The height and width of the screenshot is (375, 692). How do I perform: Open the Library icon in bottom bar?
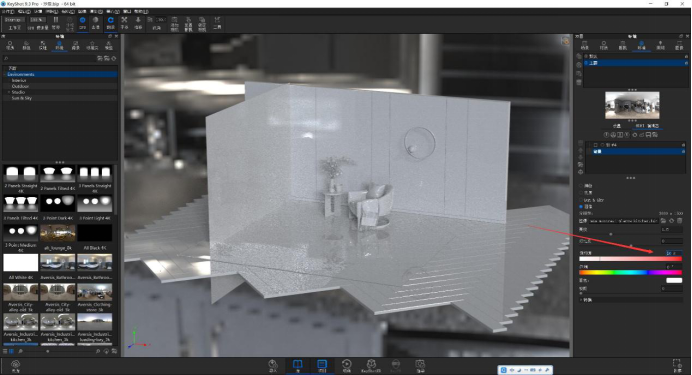tap(297, 364)
